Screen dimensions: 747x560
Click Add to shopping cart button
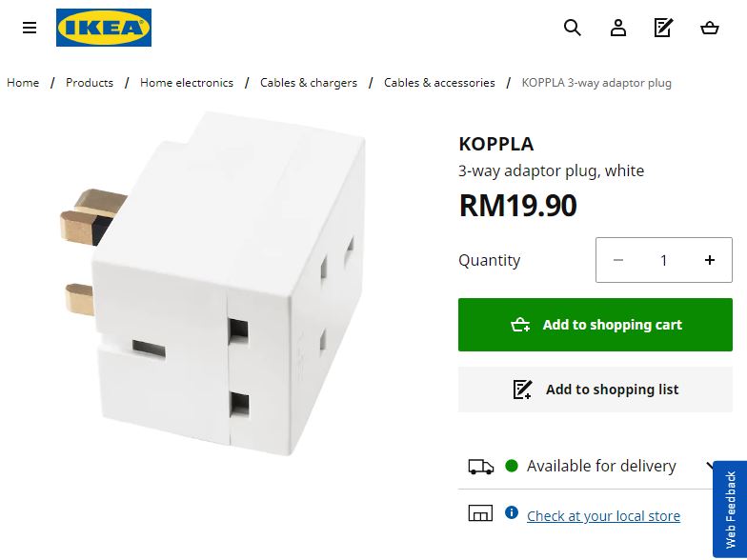(x=596, y=325)
